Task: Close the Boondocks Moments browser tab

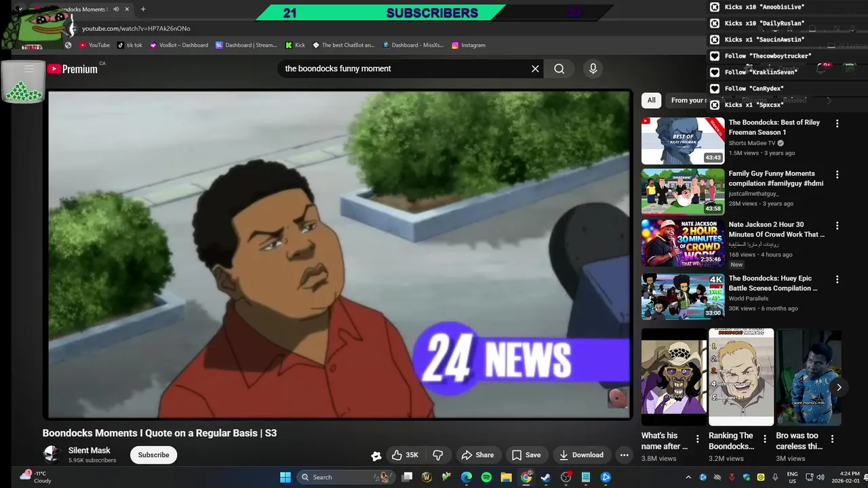Action: coord(127,9)
